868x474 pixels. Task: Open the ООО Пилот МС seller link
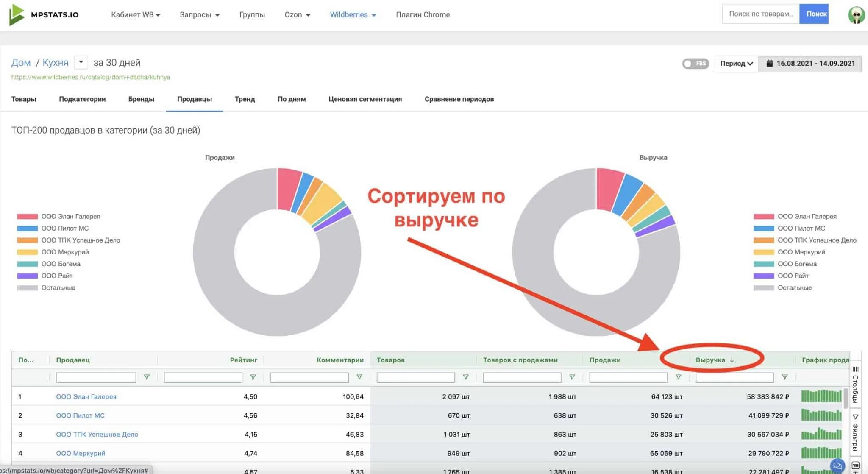[80, 415]
